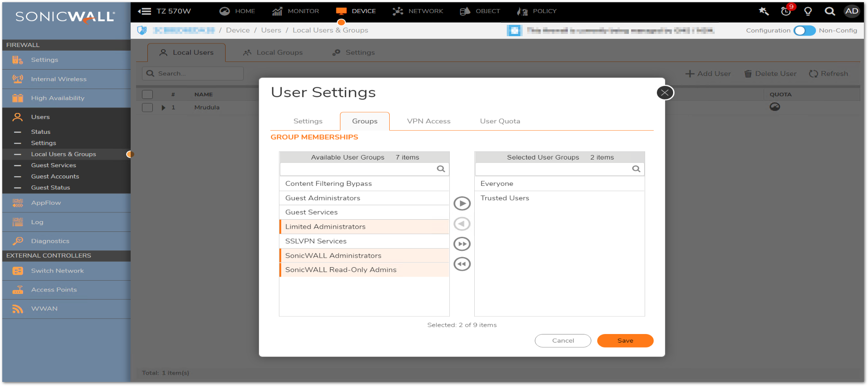Select SonicWALL Read-Only Admins group
This screenshot has width=868, height=386.
click(364, 270)
